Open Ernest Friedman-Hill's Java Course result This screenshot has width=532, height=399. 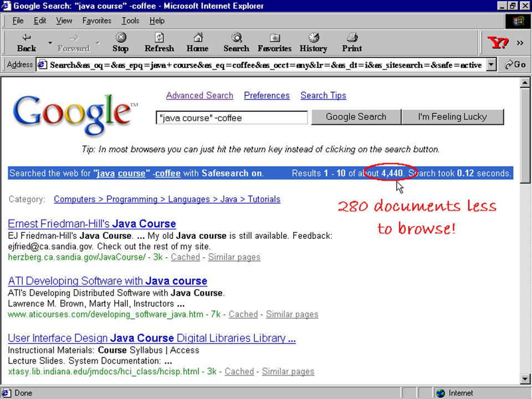tap(91, 223)
